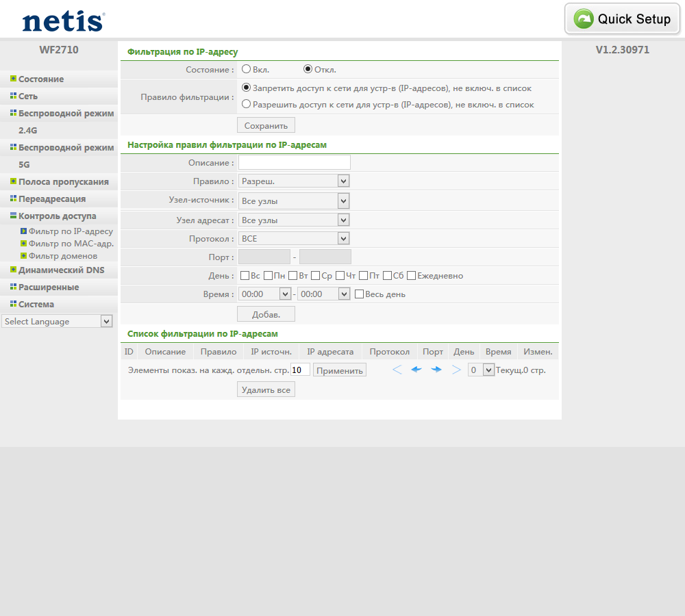685x616 pixels.
Task: Click the netis logo
Action: [x=64, y=21]
